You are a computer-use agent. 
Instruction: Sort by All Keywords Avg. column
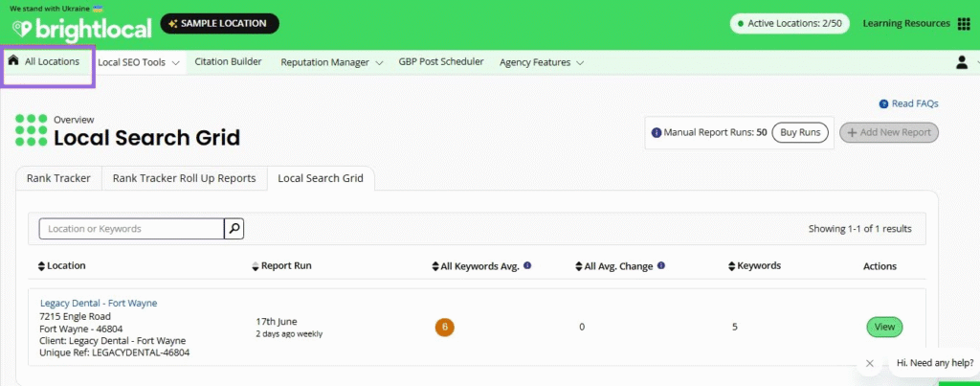pyautogui.click(x=435, y=266)
